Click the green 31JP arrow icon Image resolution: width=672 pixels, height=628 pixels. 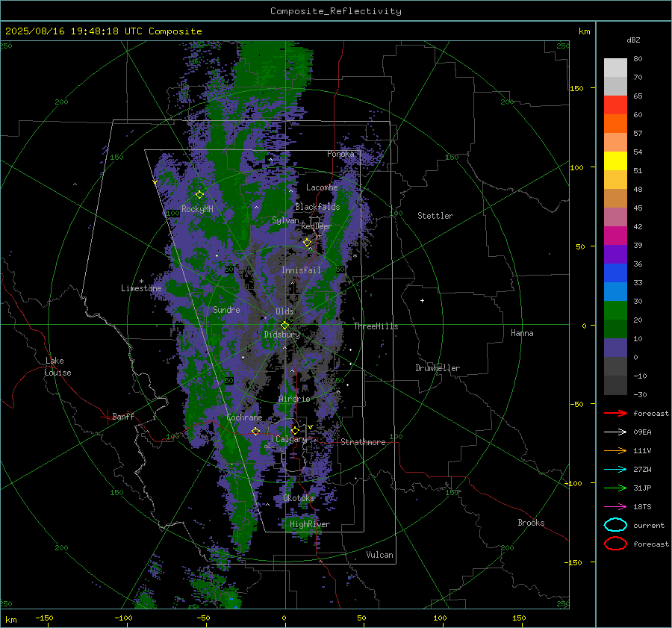tap(615, 488)
